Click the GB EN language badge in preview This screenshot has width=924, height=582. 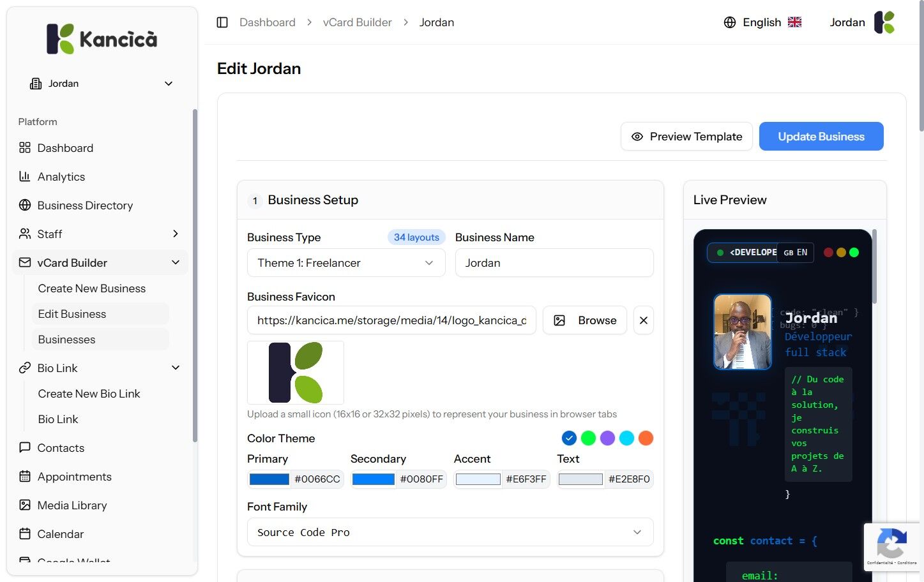(x=795, y=253)
